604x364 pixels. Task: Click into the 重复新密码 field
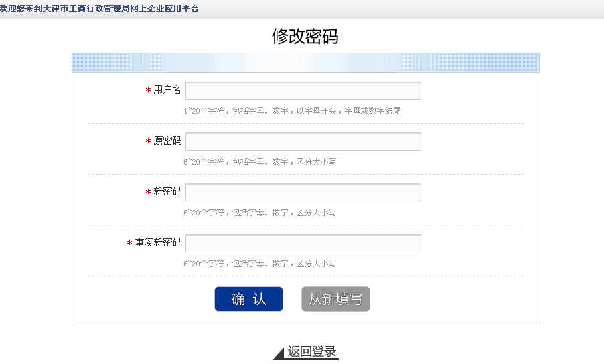pos(303,243)
